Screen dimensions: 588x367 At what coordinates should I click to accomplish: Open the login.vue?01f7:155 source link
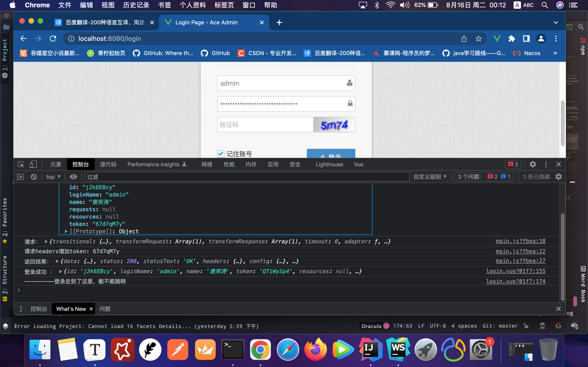point(516,271)
